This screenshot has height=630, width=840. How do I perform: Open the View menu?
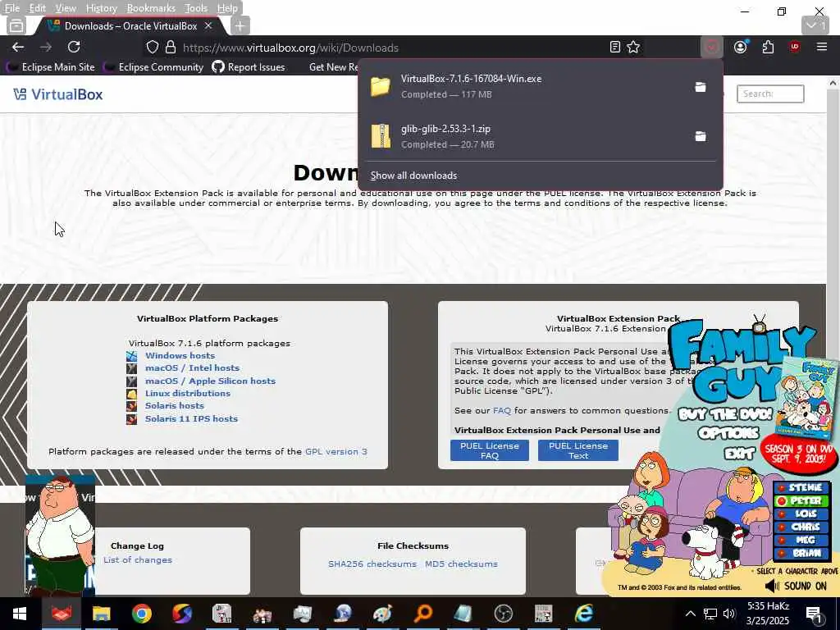point(66,8)
